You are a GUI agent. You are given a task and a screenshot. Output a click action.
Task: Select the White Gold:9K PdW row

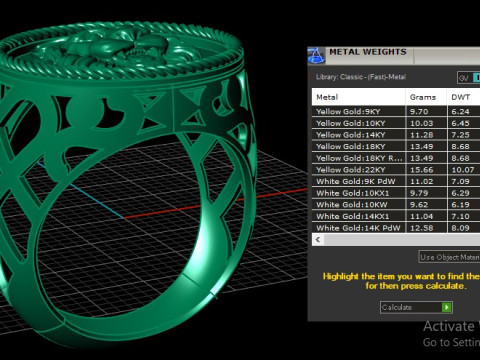point(396,181)
